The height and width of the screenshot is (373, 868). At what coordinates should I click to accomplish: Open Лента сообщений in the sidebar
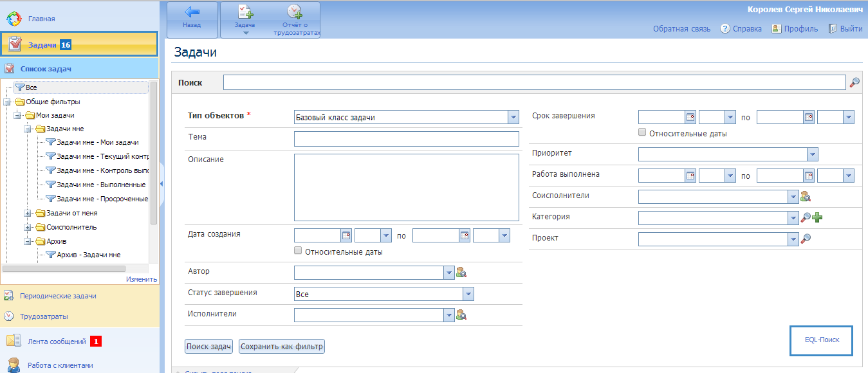pos(57,341)
